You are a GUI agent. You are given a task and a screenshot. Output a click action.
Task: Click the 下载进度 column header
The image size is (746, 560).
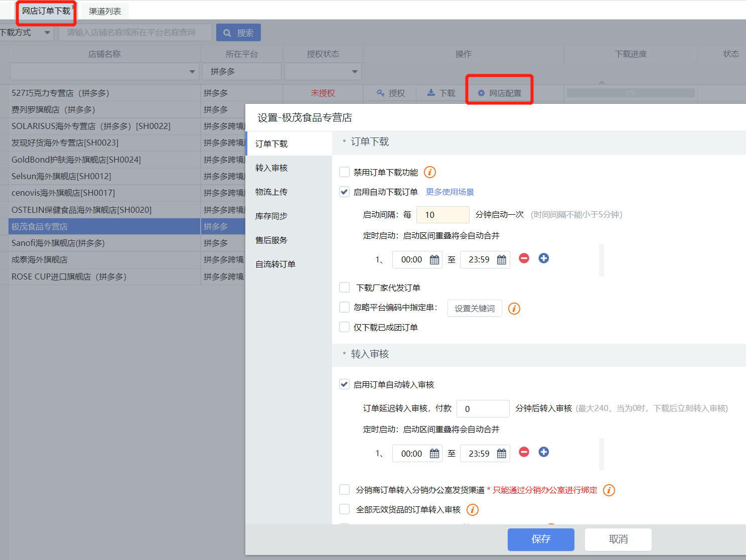click(631, 54)
